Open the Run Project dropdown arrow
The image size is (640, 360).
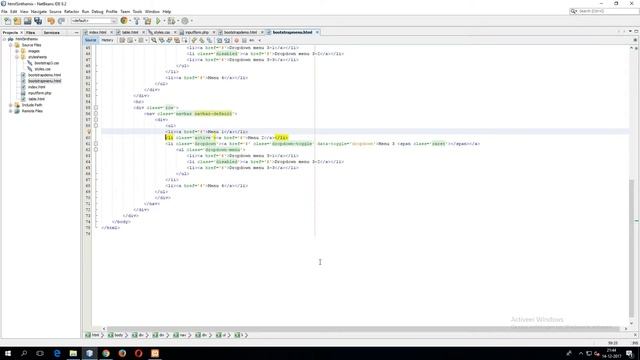click(x=164, y=21)
